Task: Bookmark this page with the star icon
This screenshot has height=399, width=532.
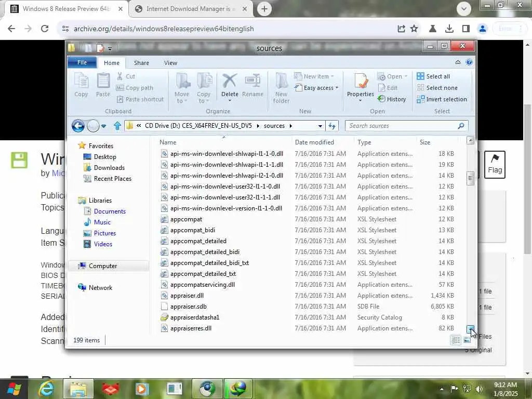Action: point(414,29)
